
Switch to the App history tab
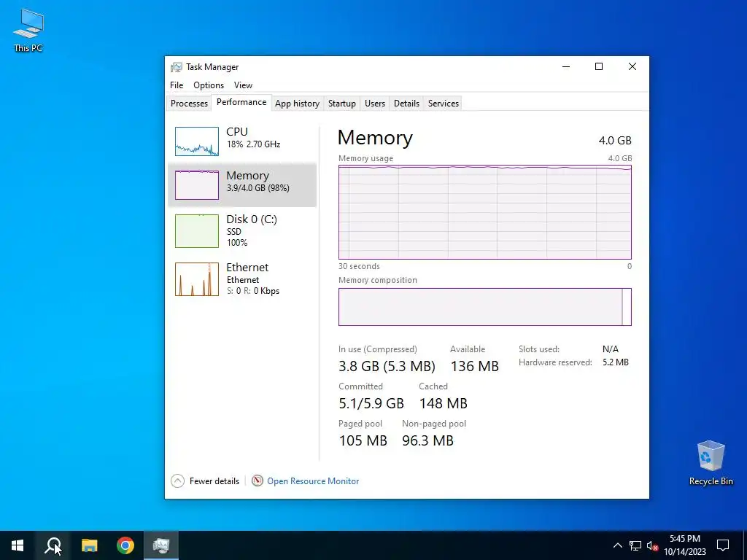pyautogui.click(x=297, y=104)
